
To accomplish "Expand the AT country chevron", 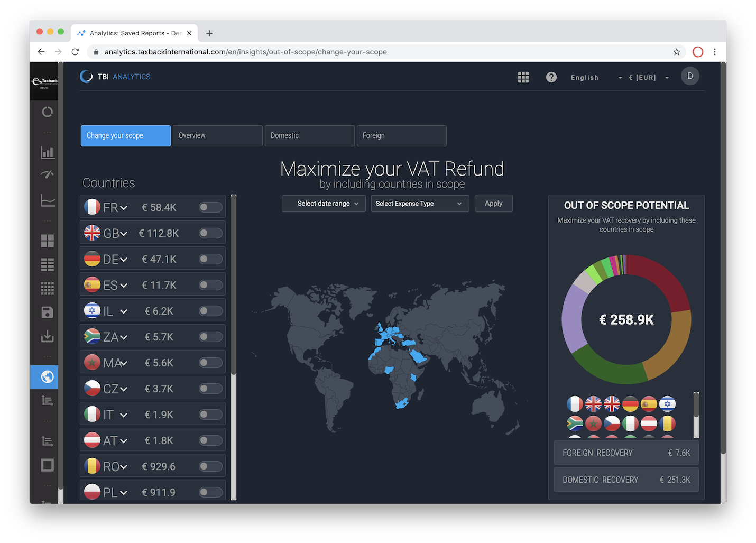I will [x=124, y=441].
